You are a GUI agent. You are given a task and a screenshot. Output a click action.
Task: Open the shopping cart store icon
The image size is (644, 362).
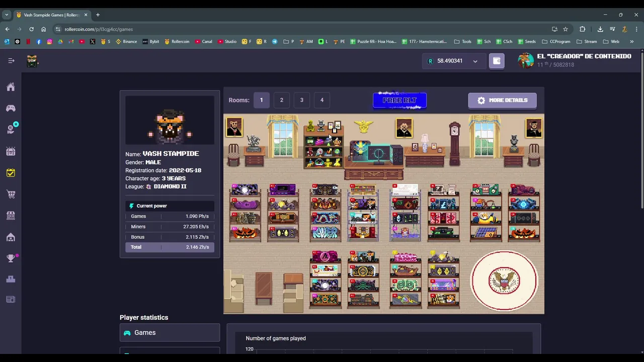11,194
